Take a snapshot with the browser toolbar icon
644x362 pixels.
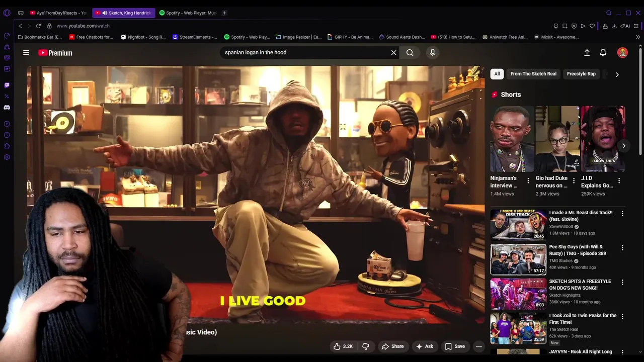565,26
